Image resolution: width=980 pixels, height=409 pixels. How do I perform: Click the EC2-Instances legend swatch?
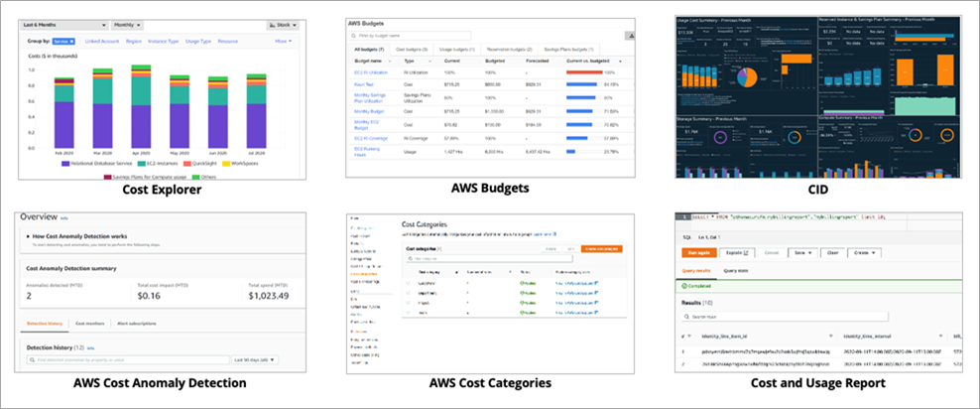(x=142, y=163)
